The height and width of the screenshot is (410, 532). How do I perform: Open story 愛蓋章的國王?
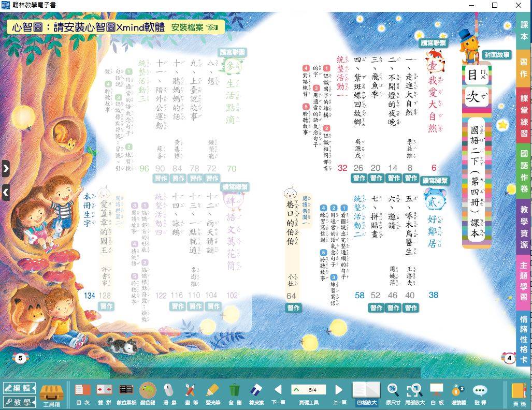click(105, 227)
